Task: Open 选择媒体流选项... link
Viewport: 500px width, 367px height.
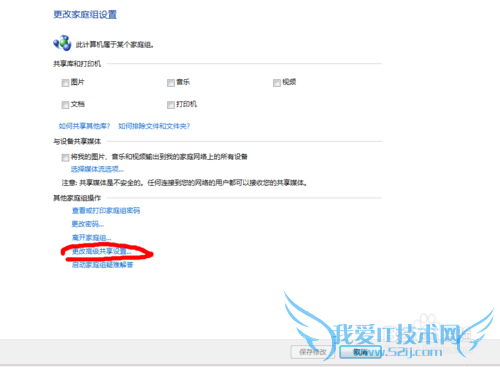Action: coord(97,169)
